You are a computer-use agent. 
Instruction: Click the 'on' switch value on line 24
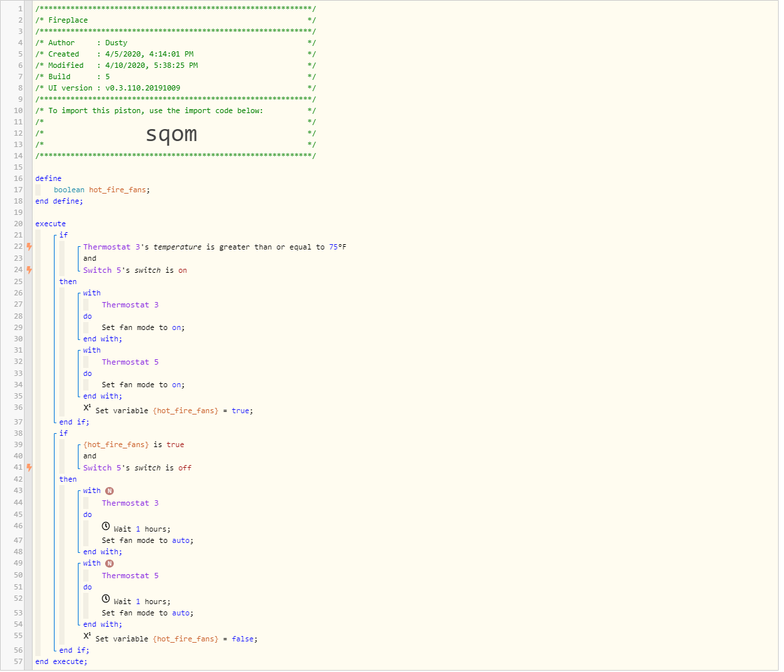click(182, 271)
